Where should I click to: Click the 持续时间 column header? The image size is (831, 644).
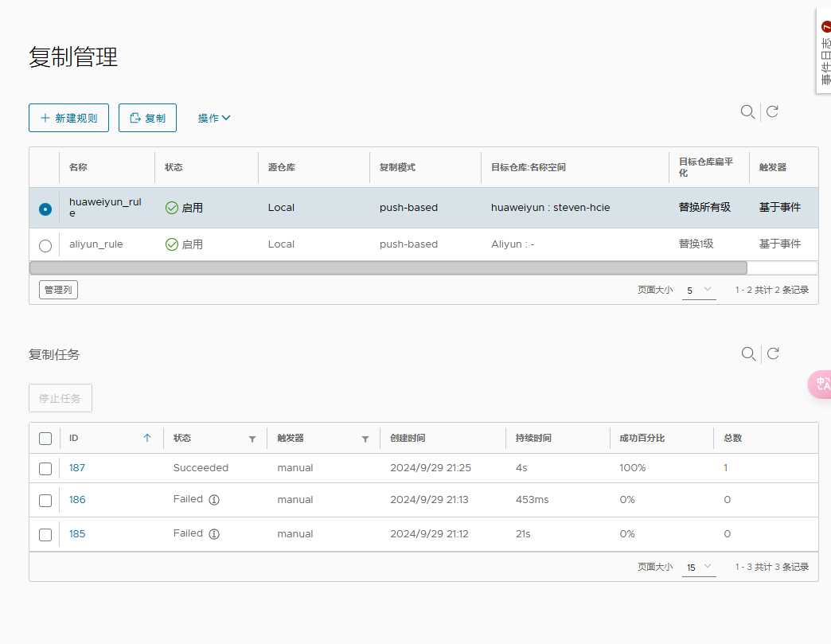533,439
